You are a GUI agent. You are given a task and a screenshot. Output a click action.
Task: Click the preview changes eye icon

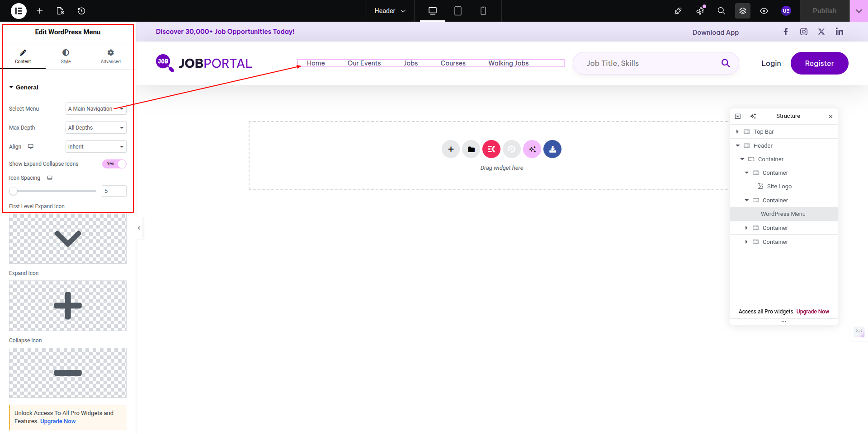pos(764,11)
